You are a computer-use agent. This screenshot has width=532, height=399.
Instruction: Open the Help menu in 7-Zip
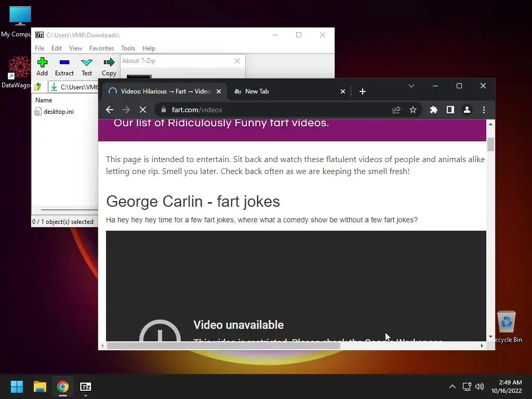point(149,48)
